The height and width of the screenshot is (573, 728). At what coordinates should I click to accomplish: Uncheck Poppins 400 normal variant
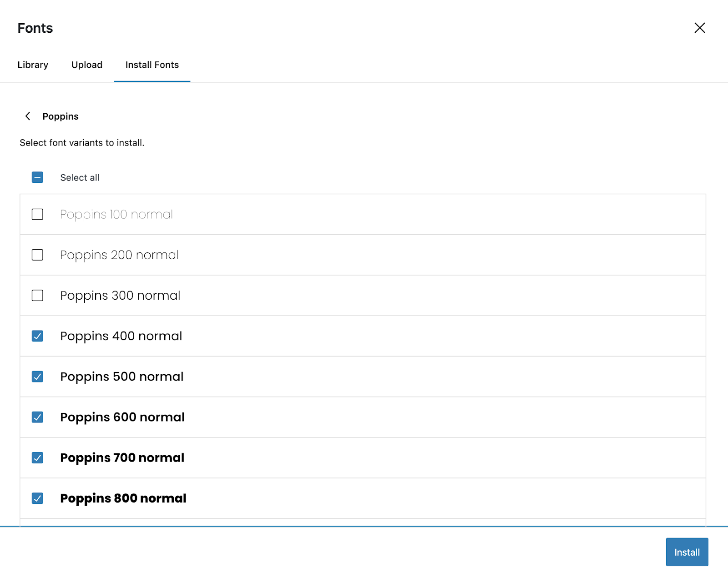coord(37,336)
